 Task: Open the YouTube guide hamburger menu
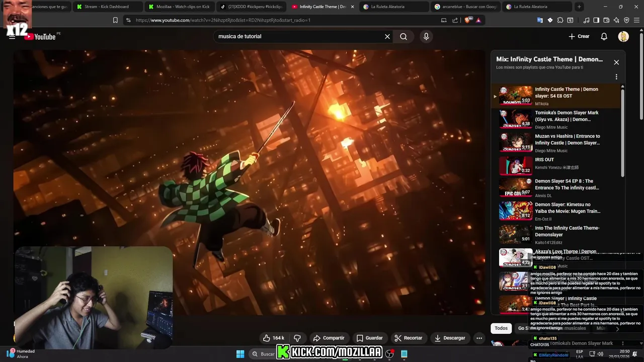[12, 37]
